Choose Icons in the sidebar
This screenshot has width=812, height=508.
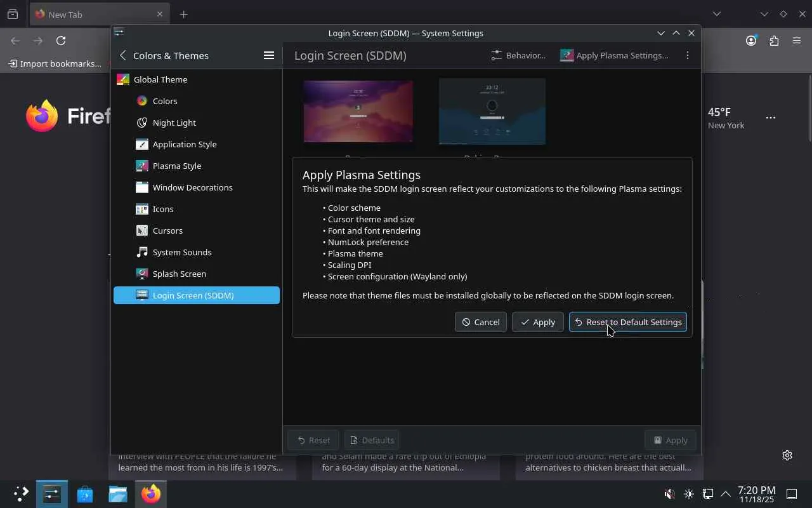[x=197, y=209]
